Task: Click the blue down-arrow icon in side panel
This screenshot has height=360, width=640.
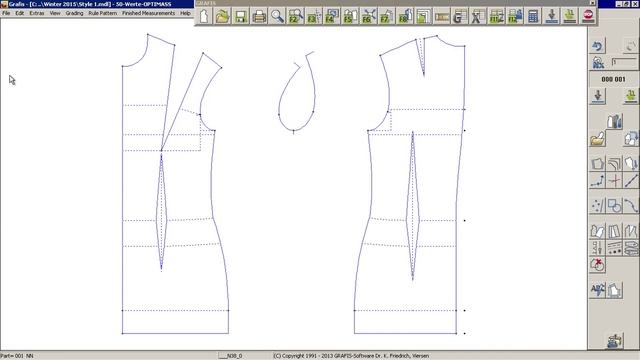Action: coord(598,96)
